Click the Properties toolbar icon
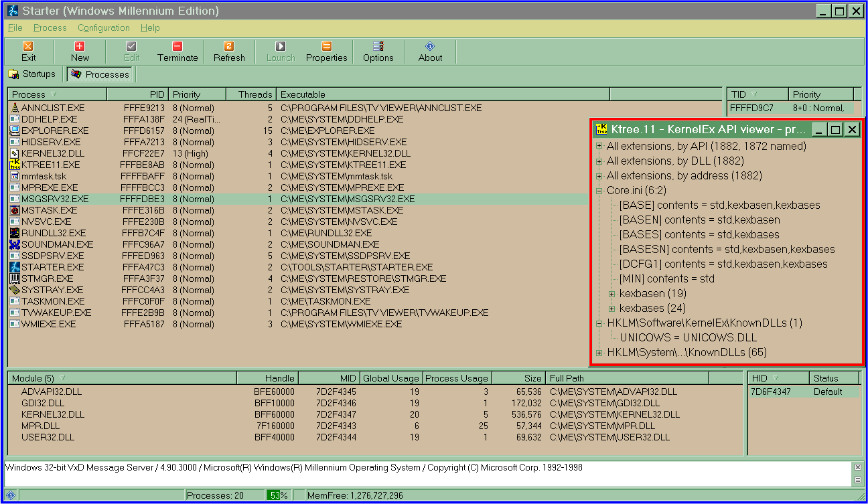868x504 pixels. 327,46
